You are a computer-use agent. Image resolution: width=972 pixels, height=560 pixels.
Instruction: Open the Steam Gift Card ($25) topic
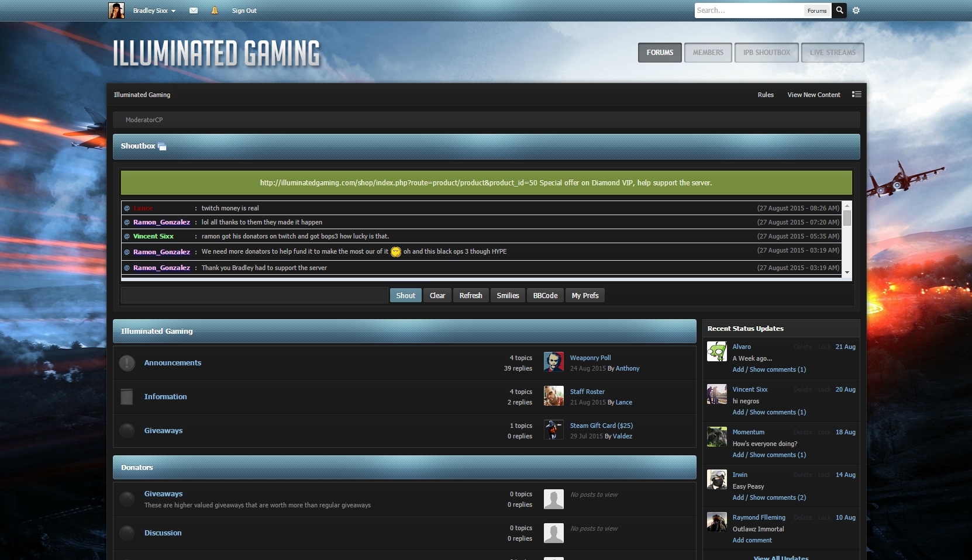point(601,426)
